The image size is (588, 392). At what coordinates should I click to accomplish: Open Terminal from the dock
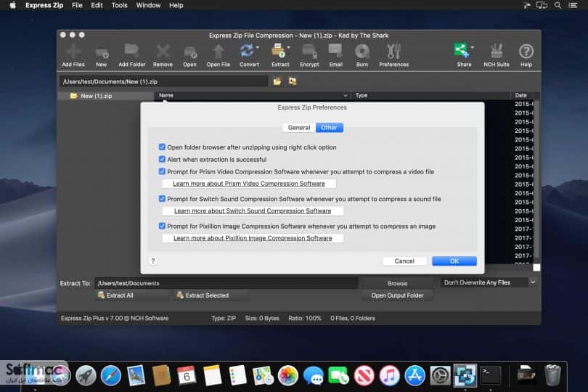pyautogui.click(x=491, y=376)
